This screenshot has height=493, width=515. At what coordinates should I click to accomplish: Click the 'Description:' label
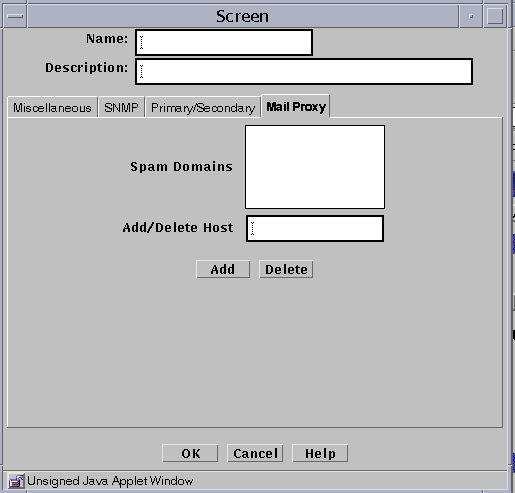[x=87, y=67]
